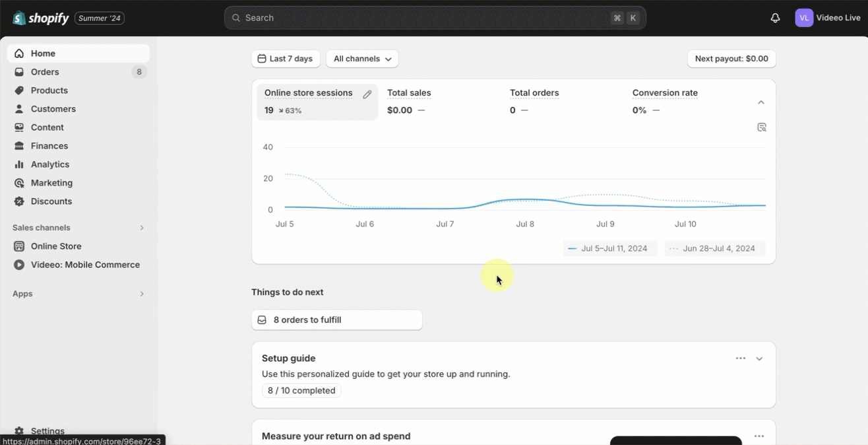Open the report icon above chart
868x445 pixels.
[761, 127]
